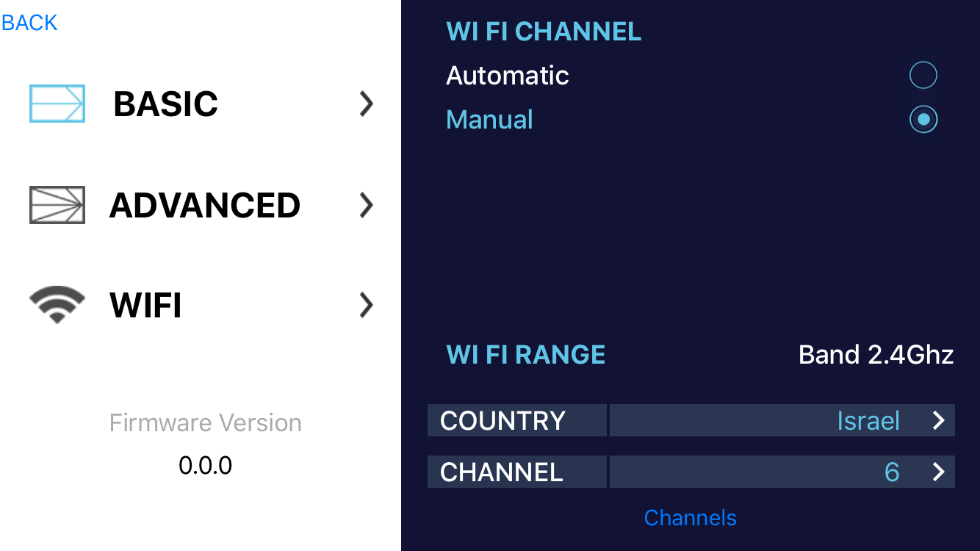Click the WiFi signal icon
980x551 pixels.
tap(57, 305)
